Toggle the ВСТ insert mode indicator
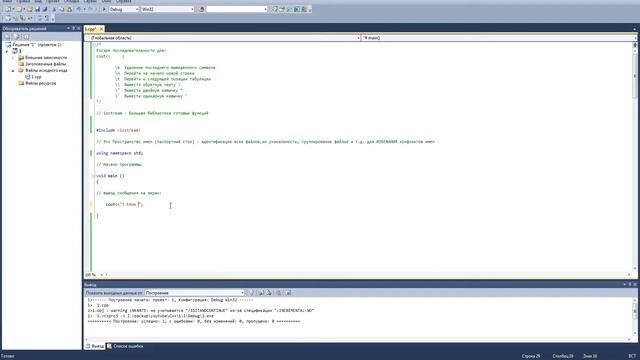 pyautogui.click(x=632, y=356)
